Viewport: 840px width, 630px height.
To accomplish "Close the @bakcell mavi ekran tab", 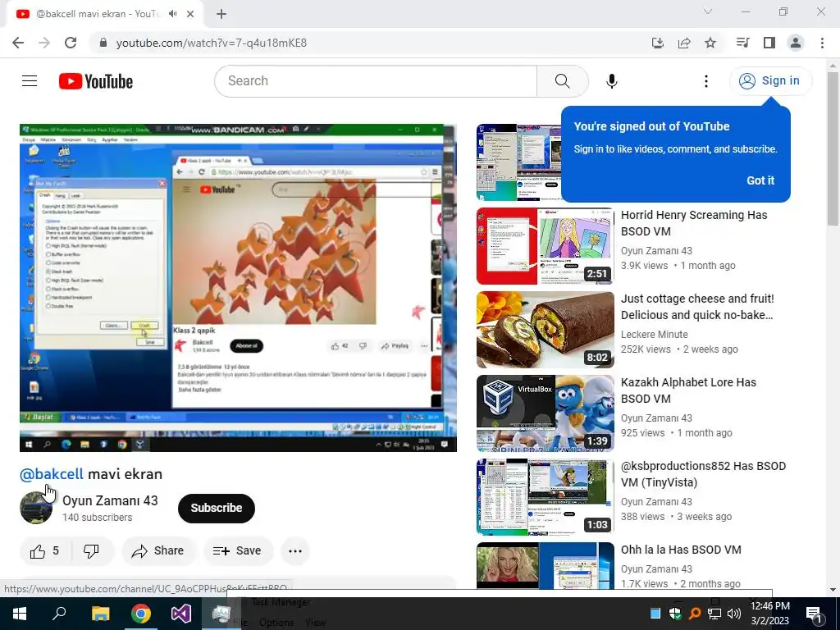I will tap(190, 14).
